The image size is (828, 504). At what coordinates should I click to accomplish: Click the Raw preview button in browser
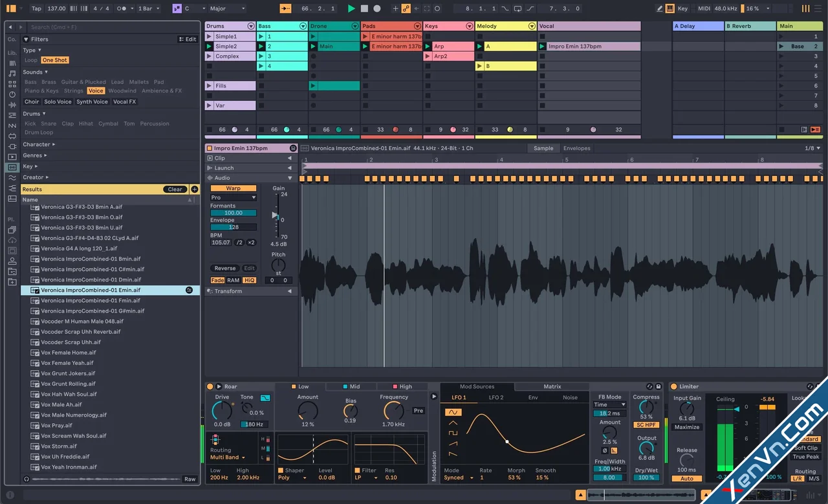[190, 479]
